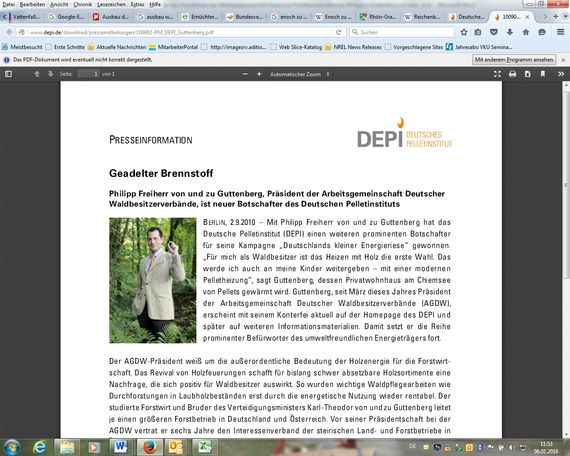Screen dimensions: 570x456
Task: Switch to the Rhön-Gra... tab
Action: pos(378,17)
